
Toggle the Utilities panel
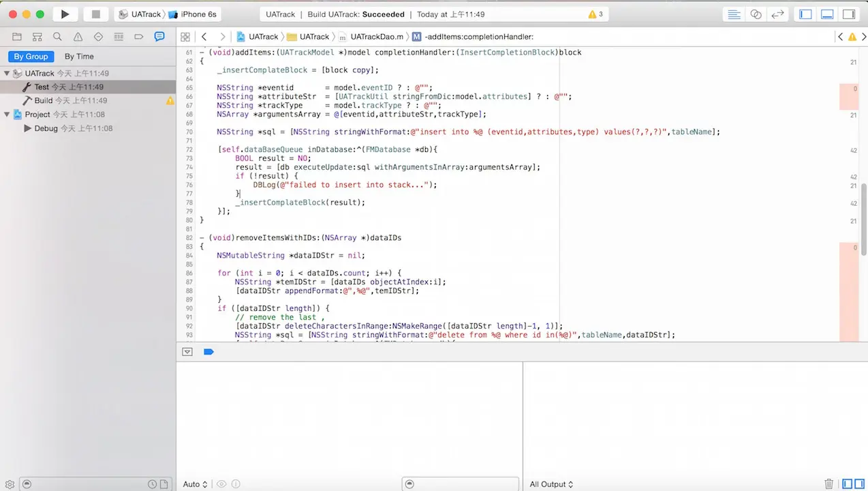849,14
